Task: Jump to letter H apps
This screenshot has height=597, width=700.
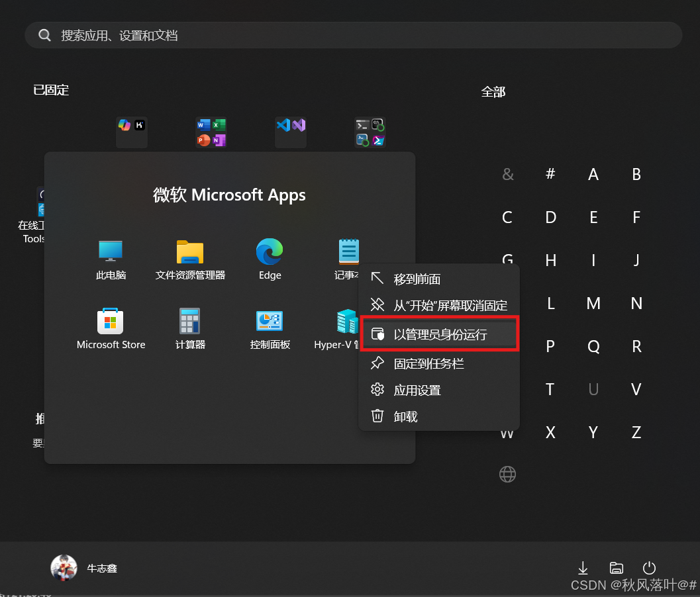Action: (x=550, y=260)
